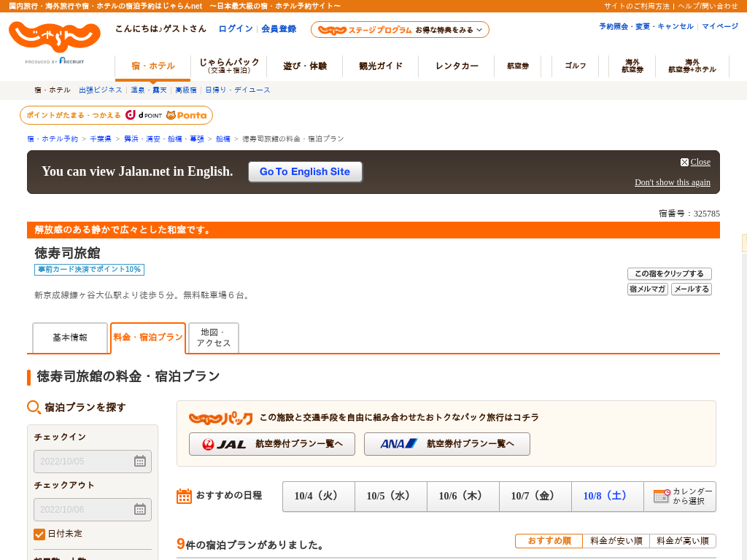The height and width of the screenshot is (560, 747).
Task: Click the 船橋 breadcrumb link
Action: (x=223, y=139)
